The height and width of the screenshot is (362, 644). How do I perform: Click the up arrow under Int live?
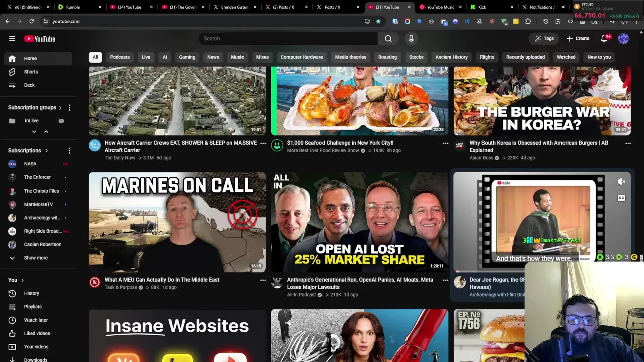point(46,132)
